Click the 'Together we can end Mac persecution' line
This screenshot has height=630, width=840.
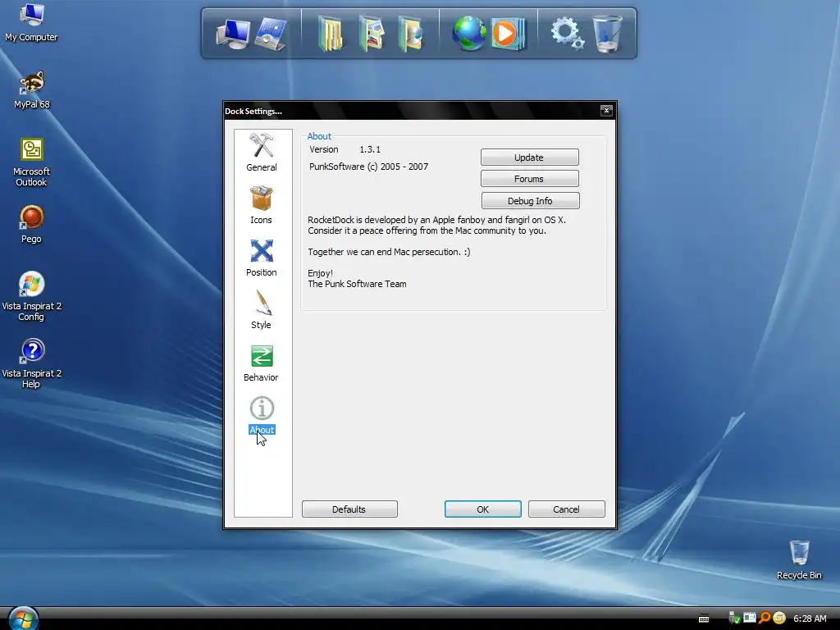pyautogui.click(x=389, y=252)
